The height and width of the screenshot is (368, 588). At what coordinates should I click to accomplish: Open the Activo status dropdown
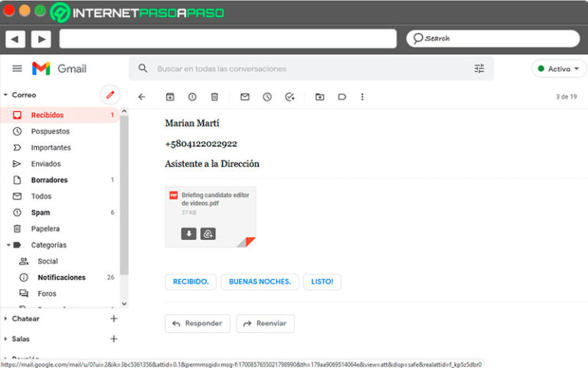pos(558,69)
